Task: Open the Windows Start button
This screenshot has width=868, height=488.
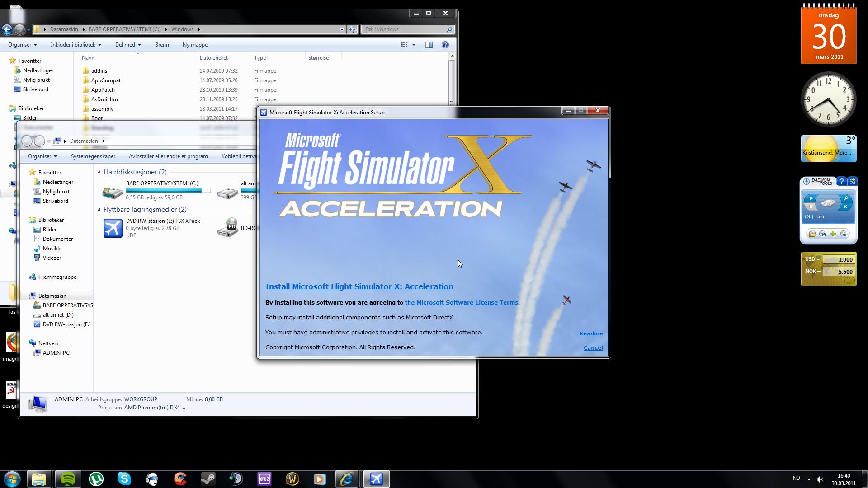Action: click(x=12, y=479)
